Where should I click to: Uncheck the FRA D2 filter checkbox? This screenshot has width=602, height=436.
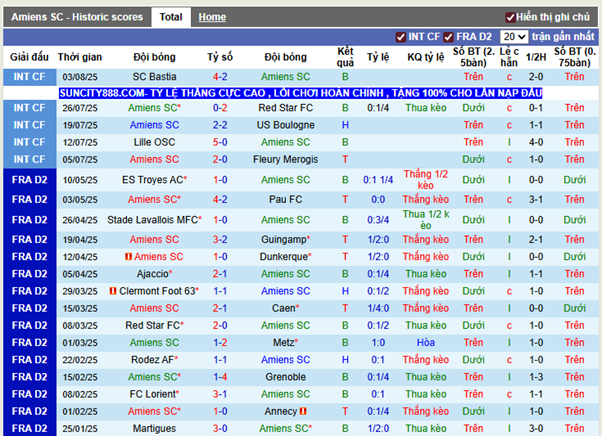[x=448, y=37]
